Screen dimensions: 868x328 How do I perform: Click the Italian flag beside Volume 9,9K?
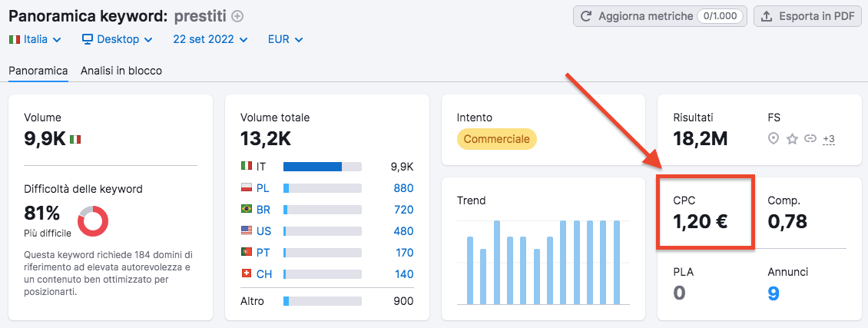75,139
